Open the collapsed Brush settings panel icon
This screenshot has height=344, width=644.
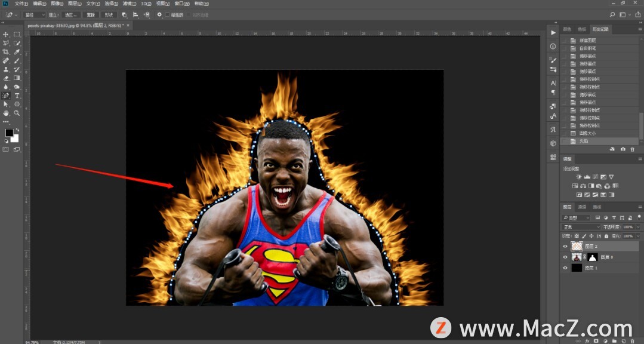point(553,60)
